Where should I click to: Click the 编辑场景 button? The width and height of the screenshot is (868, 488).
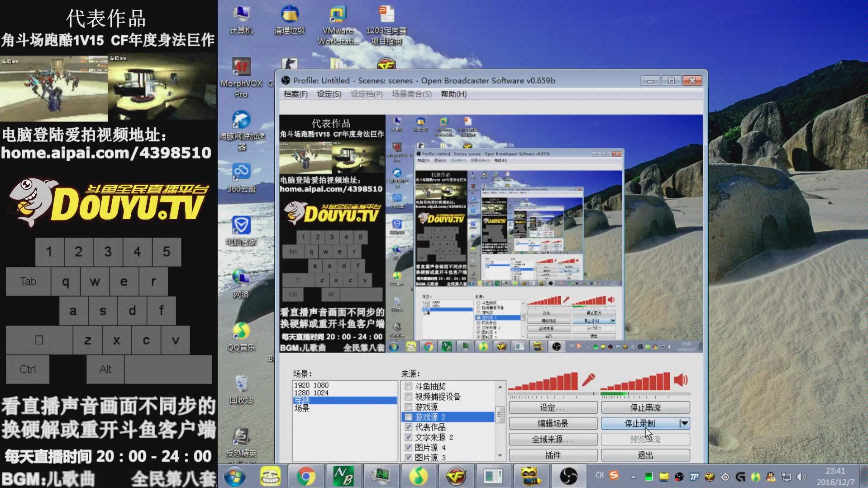click(553, 423)
